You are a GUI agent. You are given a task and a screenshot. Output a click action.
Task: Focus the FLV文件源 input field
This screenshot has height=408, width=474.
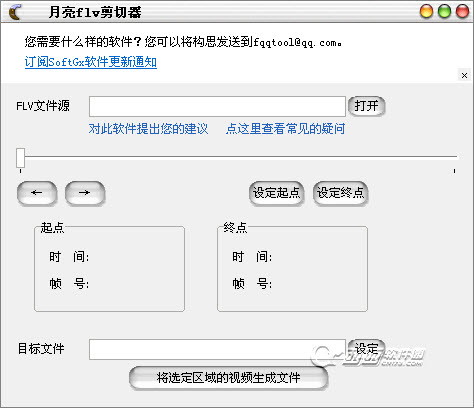pyautogui.click(x=217, y=106)
